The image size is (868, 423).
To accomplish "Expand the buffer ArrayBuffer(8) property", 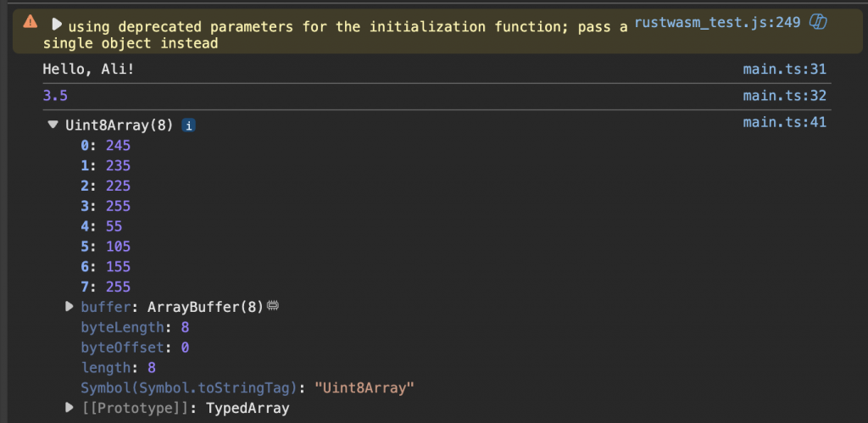I will coord(70,307).
